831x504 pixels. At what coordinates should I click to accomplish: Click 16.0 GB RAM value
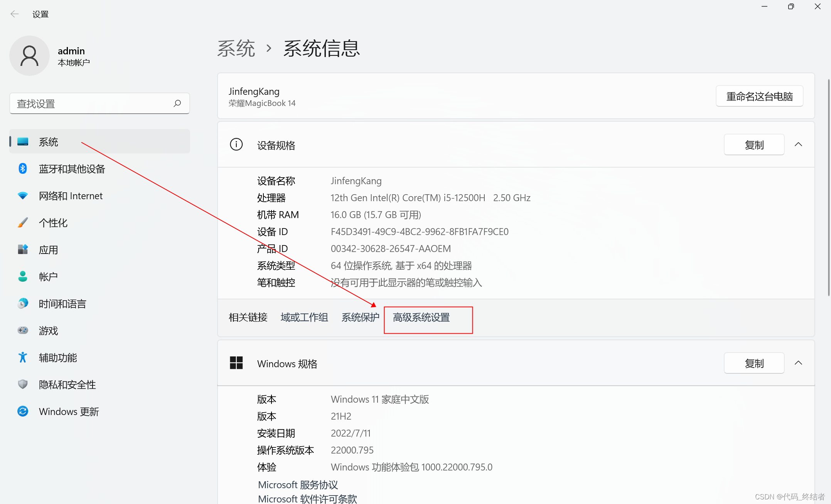376,215
